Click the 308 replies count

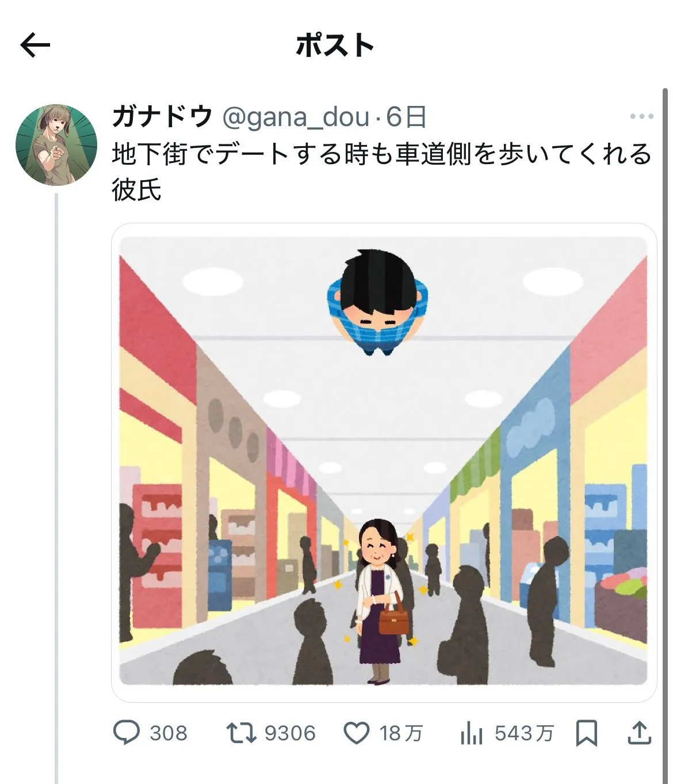click(169, 733)
